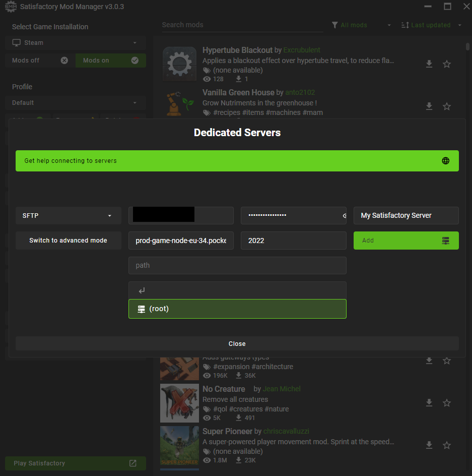The width and height of the screenshot is (472, 476).
Task: Install Super Pioneer via download icon
Action: [x=429, y=445]
